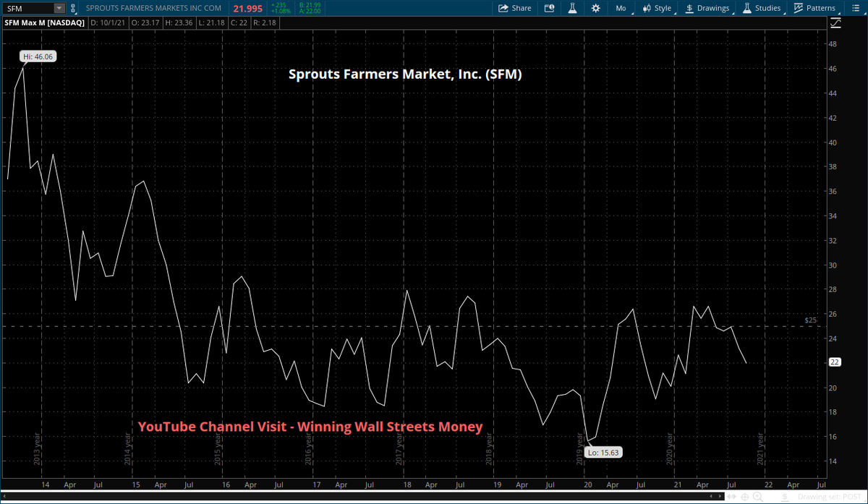Click the Lo: 15.63 price bubble
868x504 pixels.
tap(603, 452)
